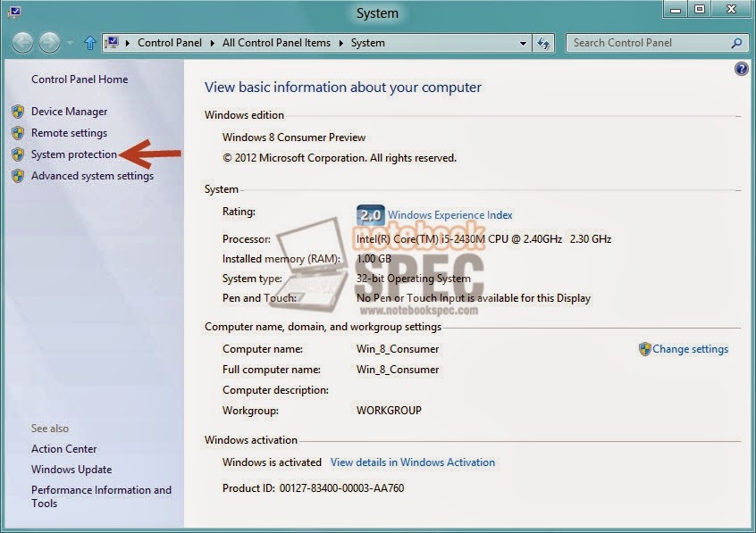Select the System breadcrumb

tap(368, 43)
